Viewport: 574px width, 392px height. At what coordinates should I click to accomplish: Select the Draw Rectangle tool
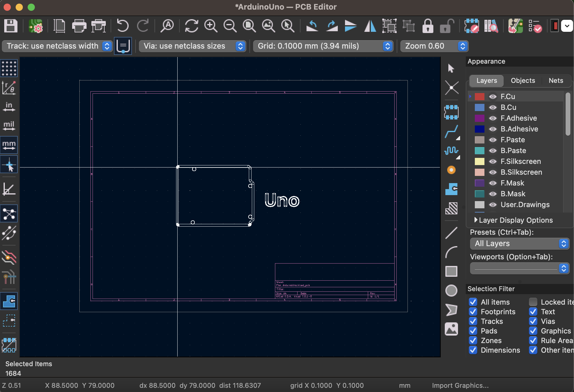[451, 271]
